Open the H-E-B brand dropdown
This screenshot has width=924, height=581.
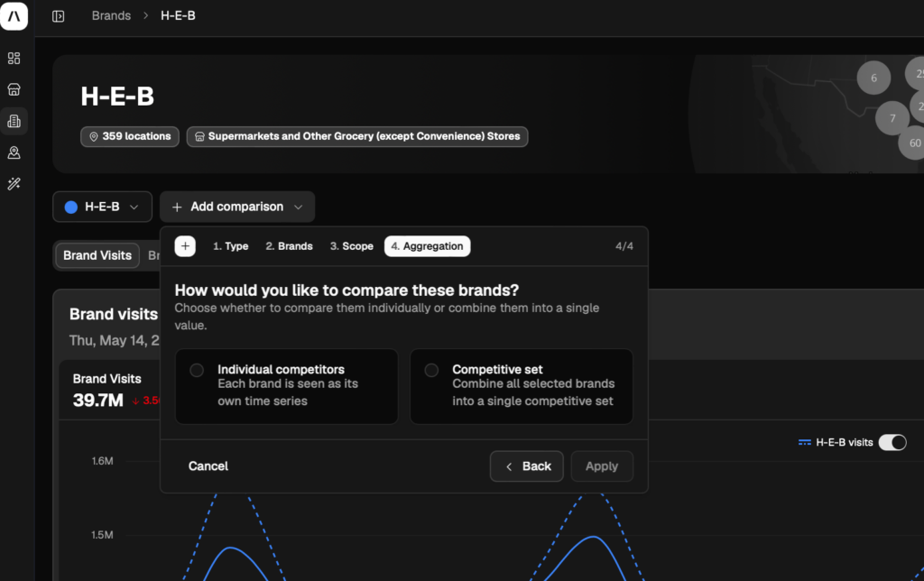coord(103,207)
